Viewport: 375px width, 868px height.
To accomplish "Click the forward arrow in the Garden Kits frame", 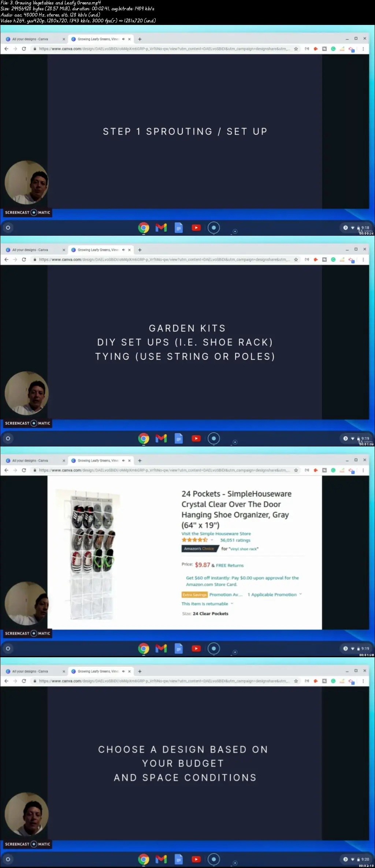I will (15, 260).
